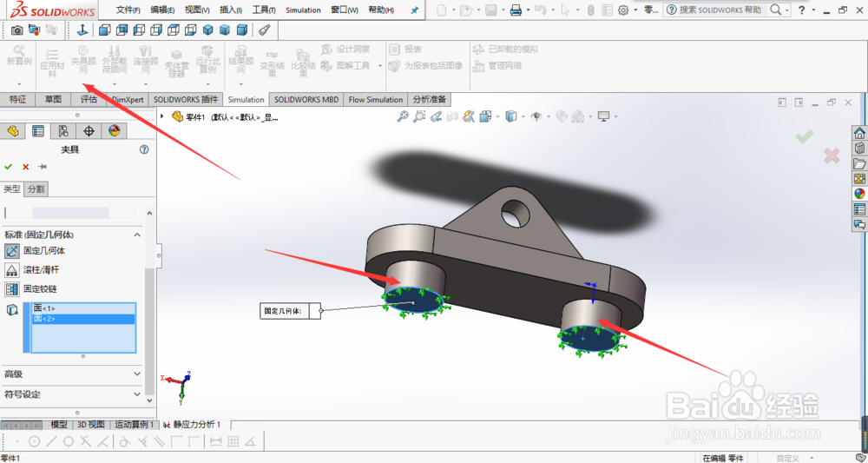The height and width of the screenshot is (463, 868).
Task: Click the camera snapshot icon
Action: [x=16, y=30]
